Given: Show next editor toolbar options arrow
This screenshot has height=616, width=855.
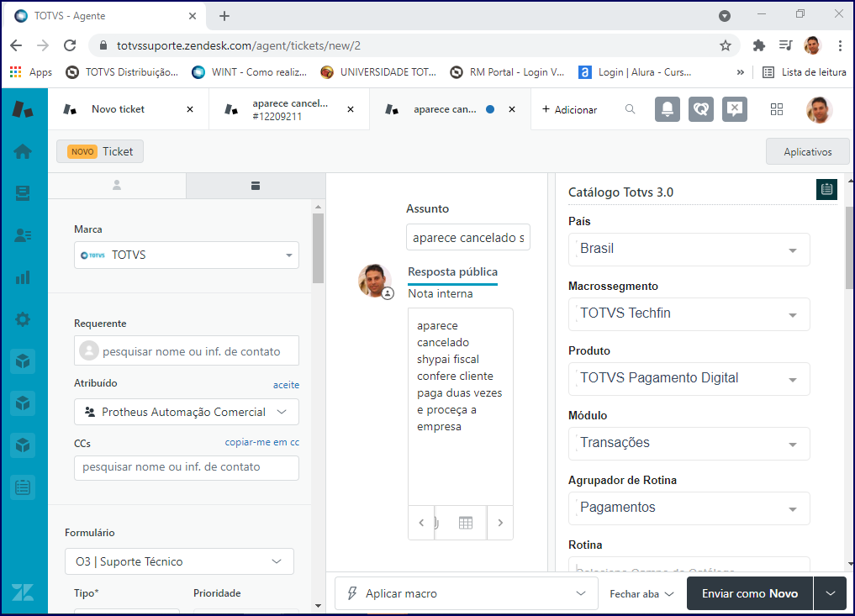Looking at the screenshot, I should (500, 523).
